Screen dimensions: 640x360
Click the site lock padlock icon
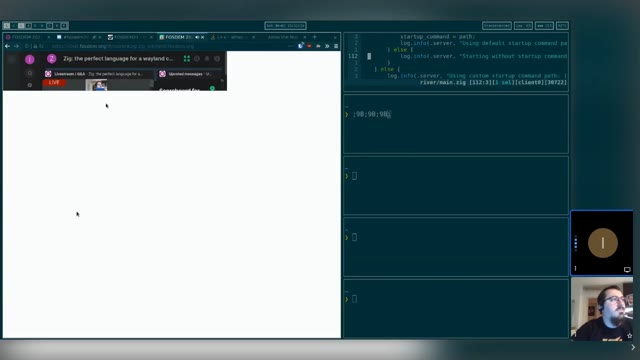tap(35, 46)
